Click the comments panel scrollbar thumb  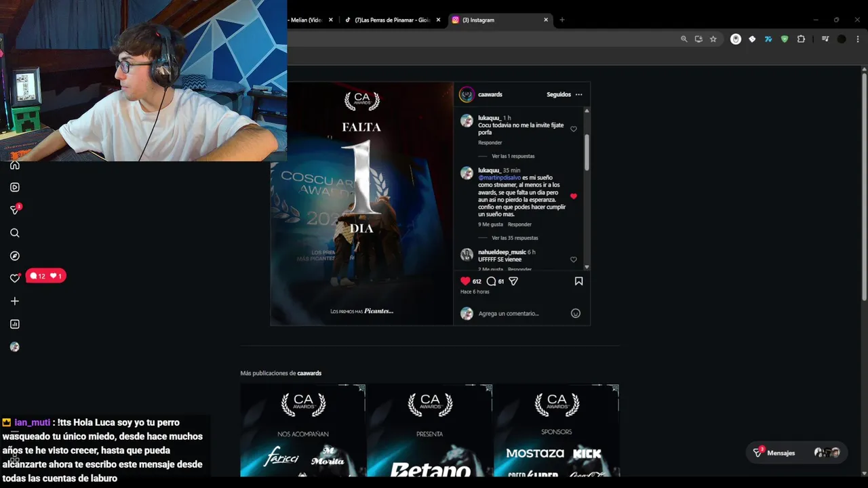587,152
